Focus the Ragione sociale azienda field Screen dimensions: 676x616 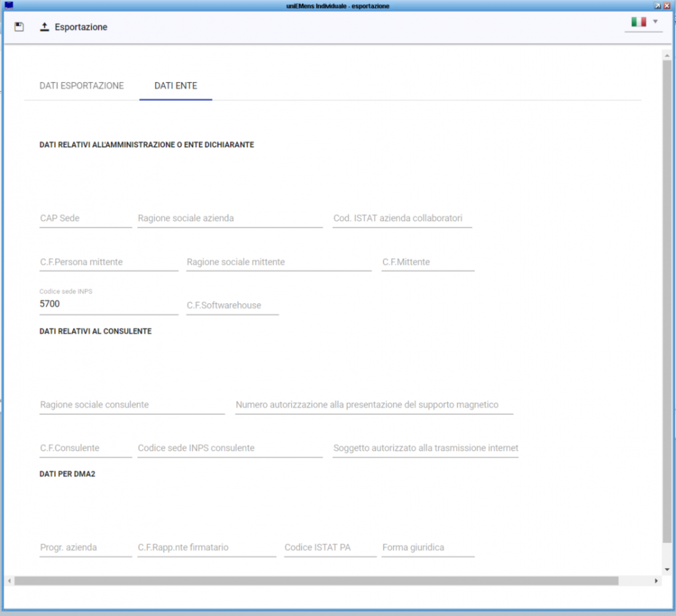click(229, 219)
